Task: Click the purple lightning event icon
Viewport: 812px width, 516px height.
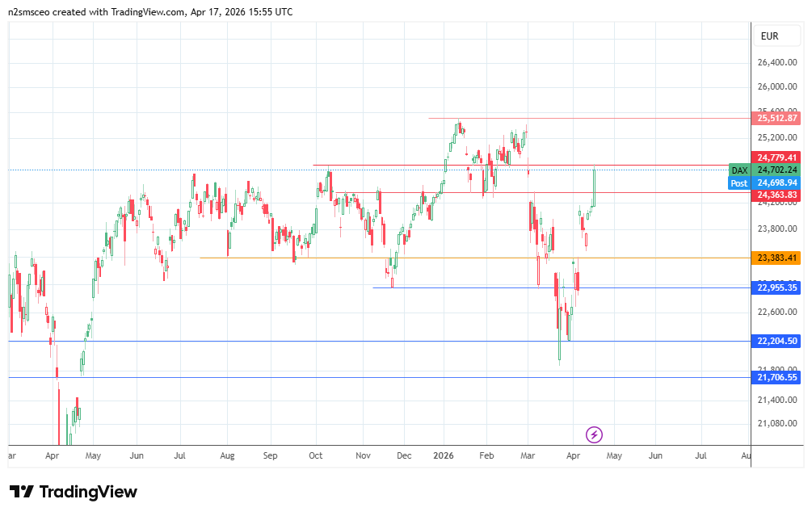Action: 595,434
